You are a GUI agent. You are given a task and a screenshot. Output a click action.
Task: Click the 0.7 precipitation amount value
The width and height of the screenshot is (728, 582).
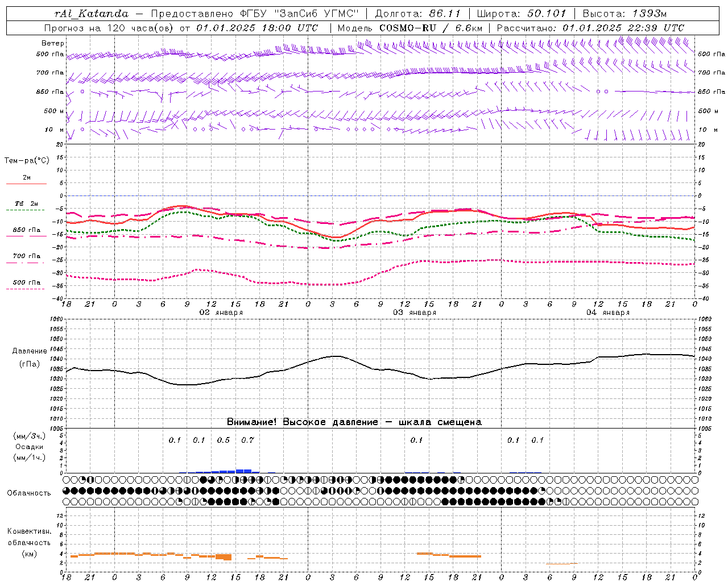point(247,440)
